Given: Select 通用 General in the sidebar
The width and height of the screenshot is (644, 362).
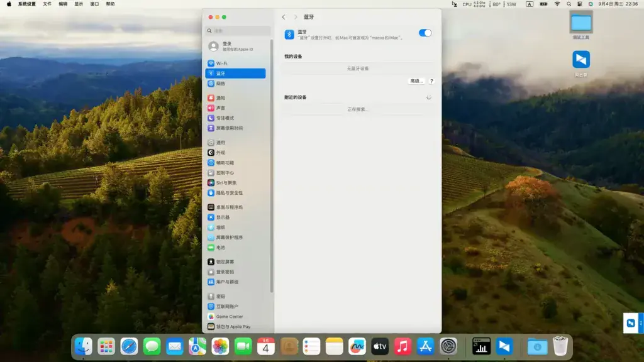Looking at the screenshot, I should click(x=235, y=143).
